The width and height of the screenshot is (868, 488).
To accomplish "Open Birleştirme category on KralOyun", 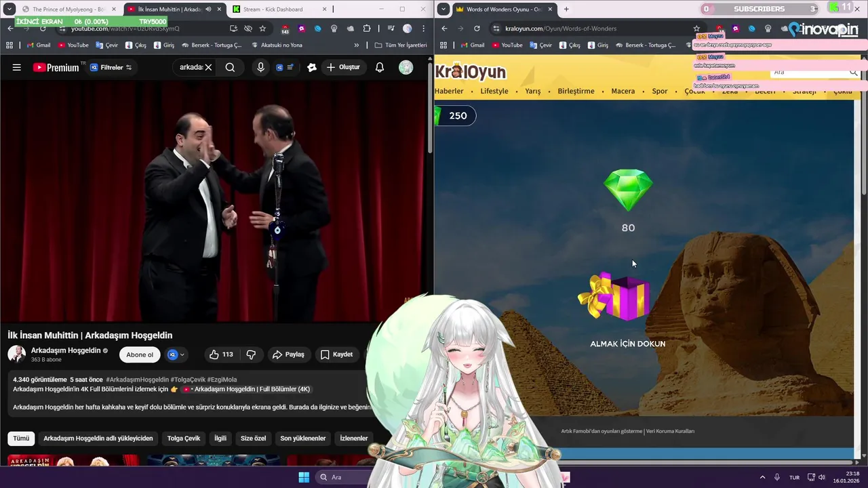I will 576,91.
